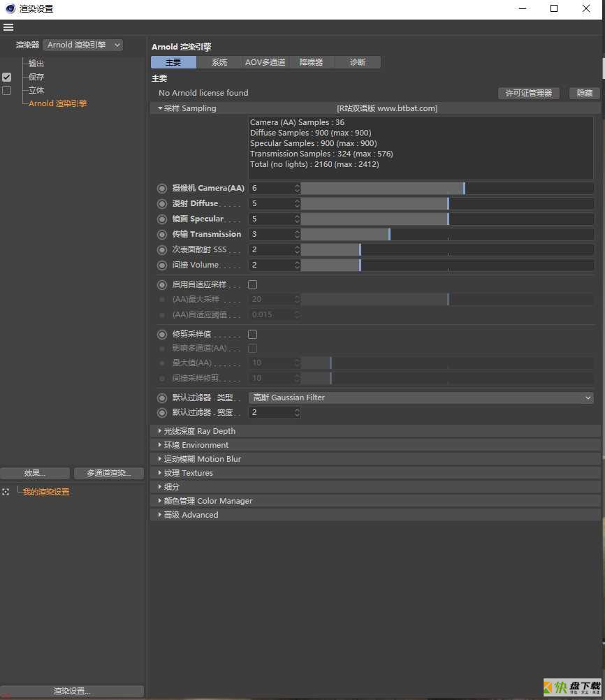Close the 渲染设置 window
The width and height of the screenshot is (605, 700).
pyautogui.click(x=586, y=8)
